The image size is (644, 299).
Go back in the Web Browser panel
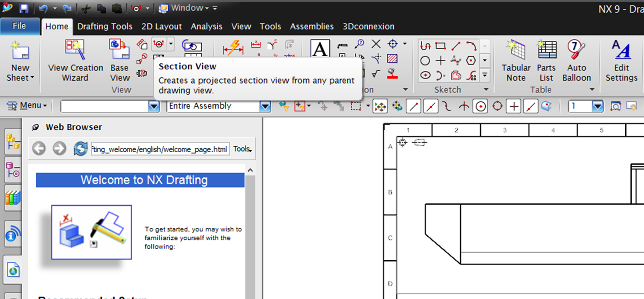(39, 148)
